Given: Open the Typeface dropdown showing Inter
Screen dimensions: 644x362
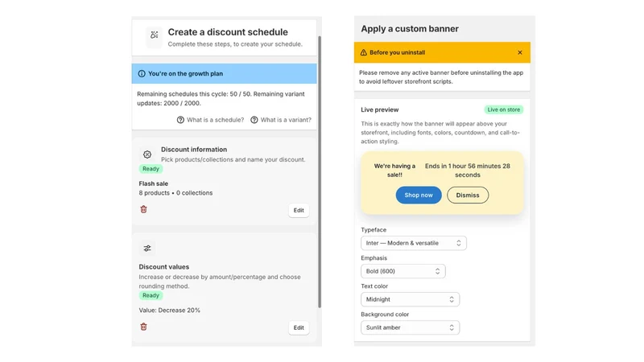Looking at the screenshot, I should (414, 243).
